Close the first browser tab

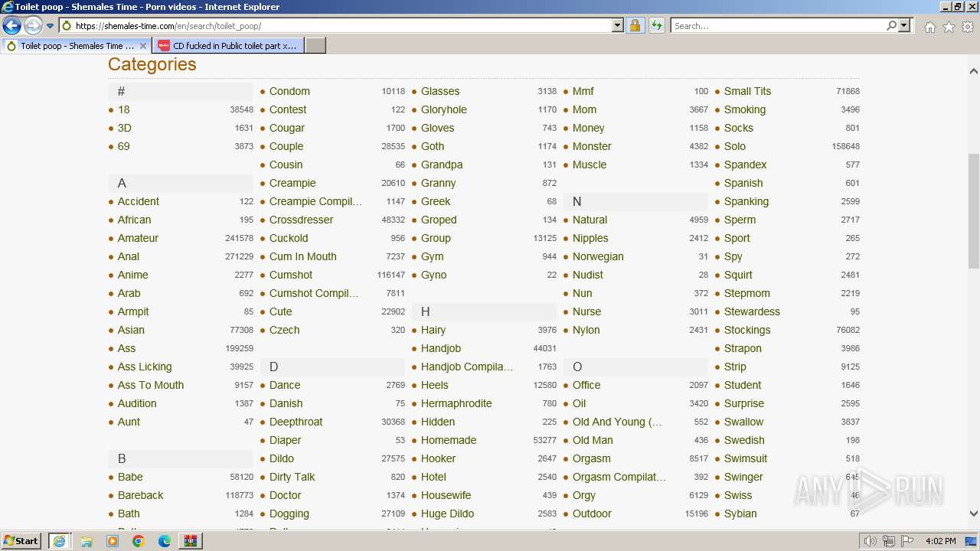click(143, 46)
